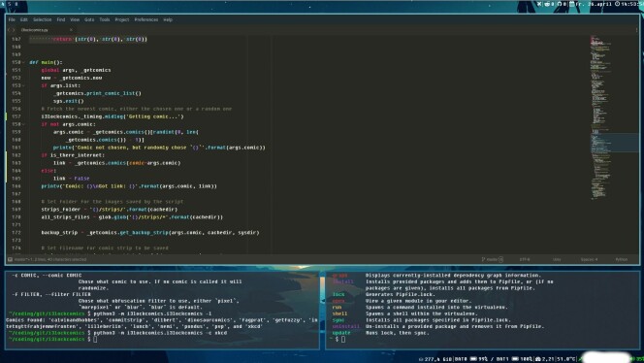Click the 'update' command in right terminal
This screenshot has height=363, width=644.
(x=341, y=333)
